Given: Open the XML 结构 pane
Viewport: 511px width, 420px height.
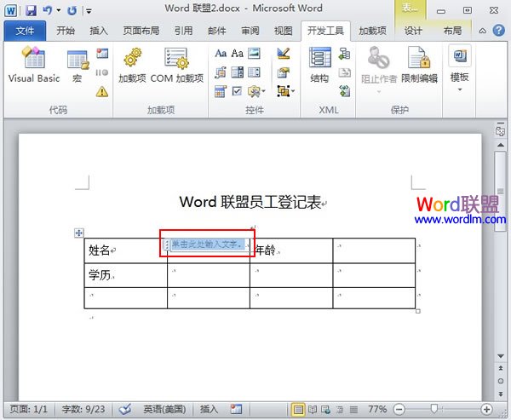Looking at the screenshot, I should (x=319, y=66).
